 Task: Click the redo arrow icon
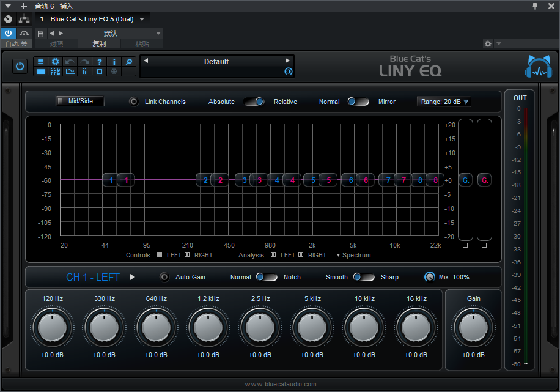84,62
